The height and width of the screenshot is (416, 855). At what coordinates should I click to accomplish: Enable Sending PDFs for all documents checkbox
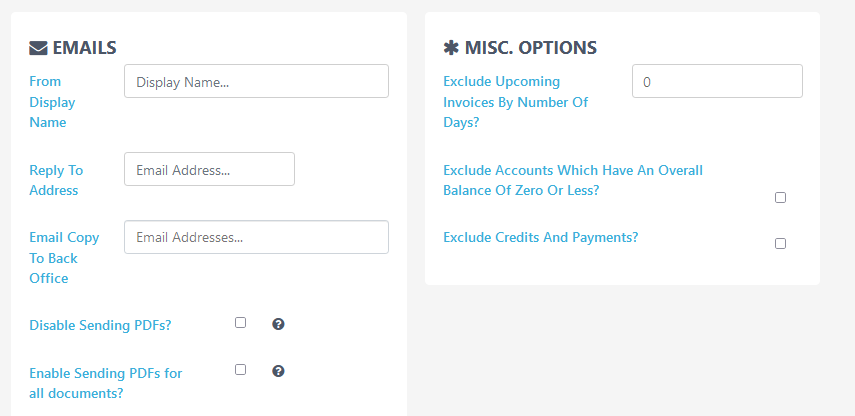point(240,370)
